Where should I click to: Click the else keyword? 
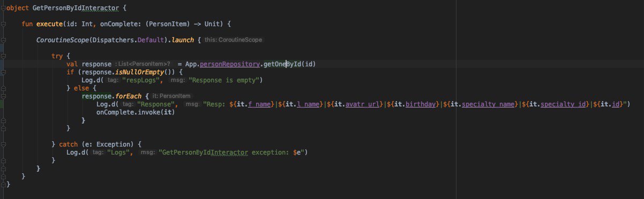click(x=81, y=88)
